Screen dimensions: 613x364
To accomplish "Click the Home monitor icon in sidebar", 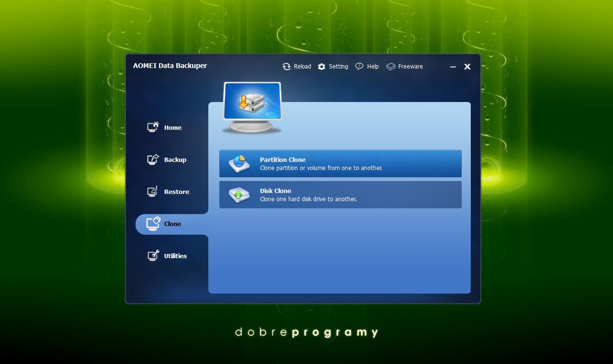I will (x=153, y=127).
